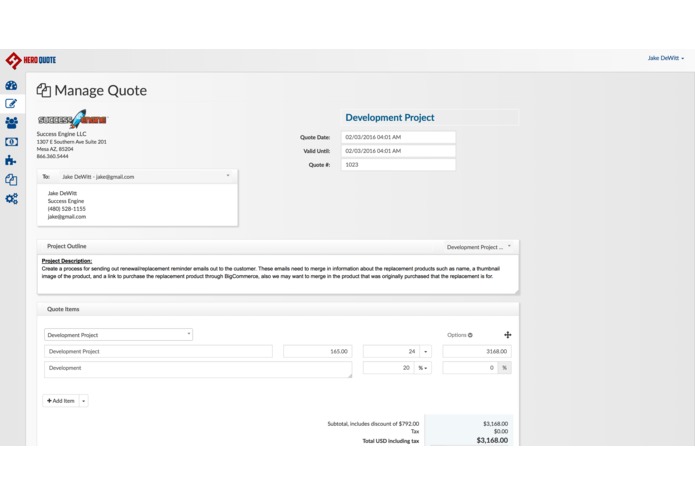Click the quantity field showing 24

click(x=391, y=351)
